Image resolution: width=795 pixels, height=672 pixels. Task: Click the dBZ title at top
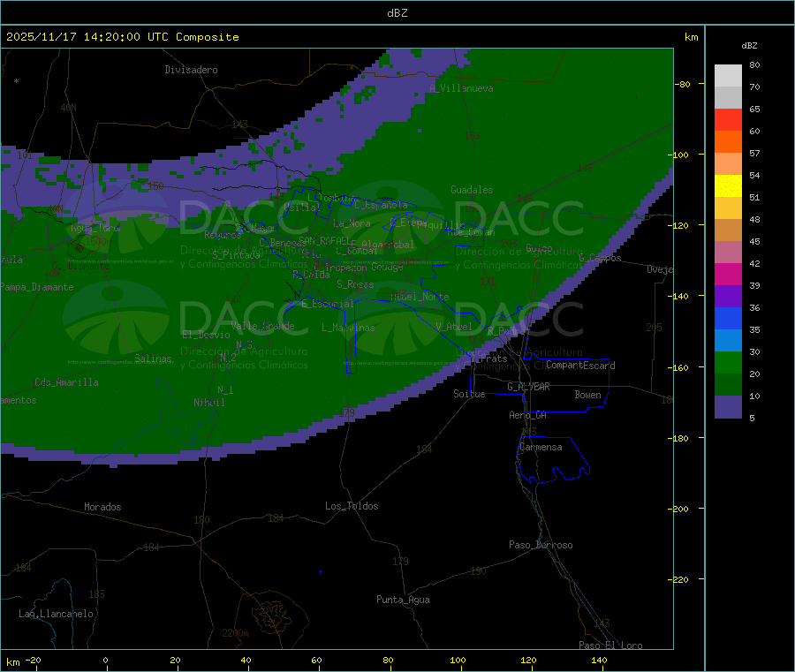pyautogui.click(x=397, y=13)
